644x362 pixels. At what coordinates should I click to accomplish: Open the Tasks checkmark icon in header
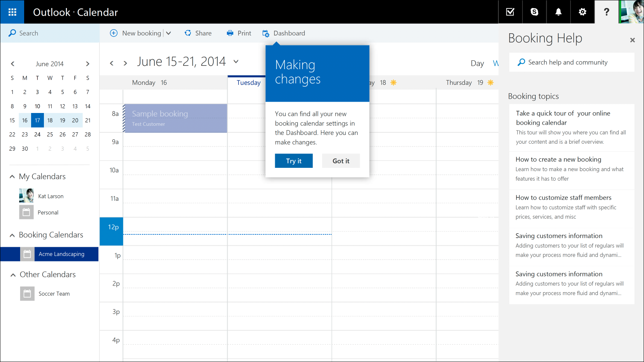coord(510,12)
